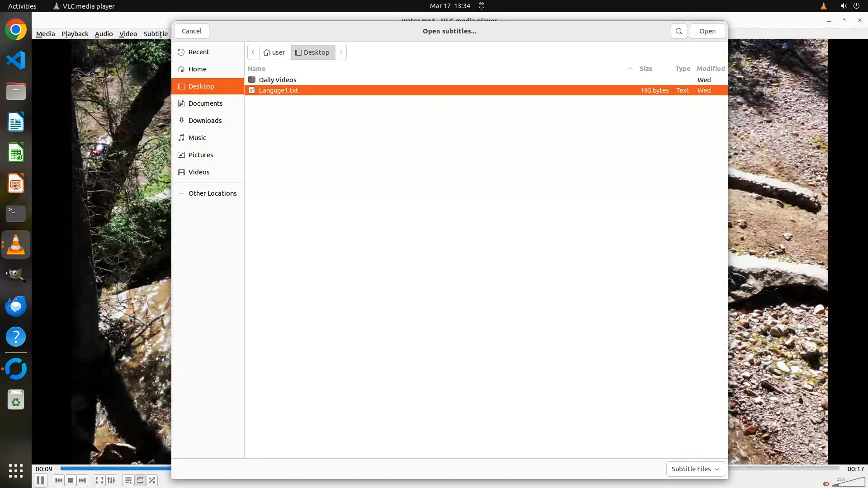This screenshot has width=868, height=488.
Task: Sort files by Name column
Action: pyautogui.click(x=256, y=69)
